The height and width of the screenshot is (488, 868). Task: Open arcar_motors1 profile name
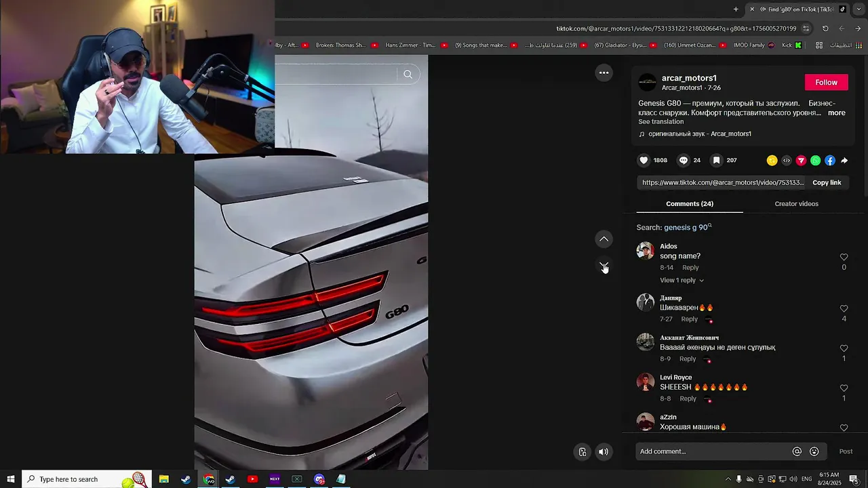coord(689,78)
